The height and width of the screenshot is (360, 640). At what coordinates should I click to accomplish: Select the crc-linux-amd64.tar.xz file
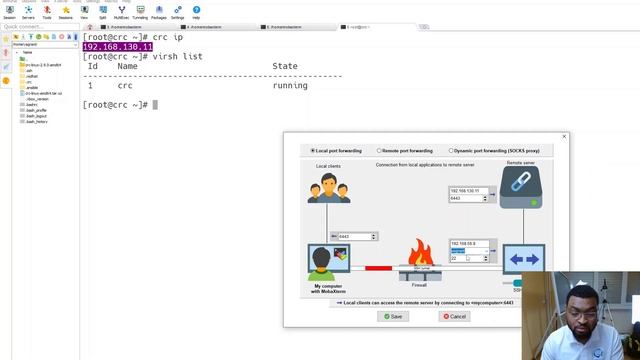tap(41, 93)
